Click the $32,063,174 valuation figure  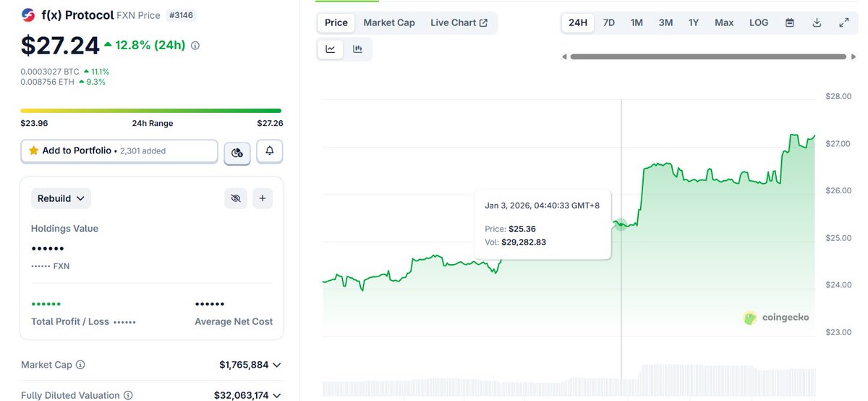click(x=241, y=395)
